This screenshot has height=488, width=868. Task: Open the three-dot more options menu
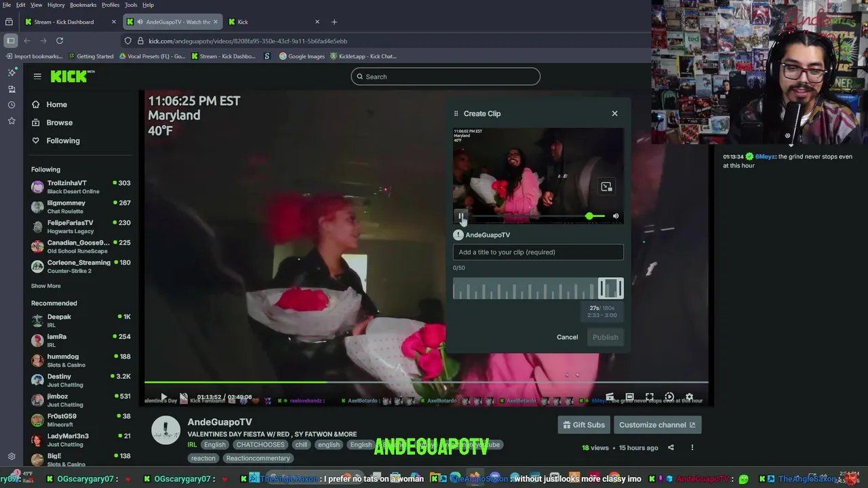(x=692, y=447)
